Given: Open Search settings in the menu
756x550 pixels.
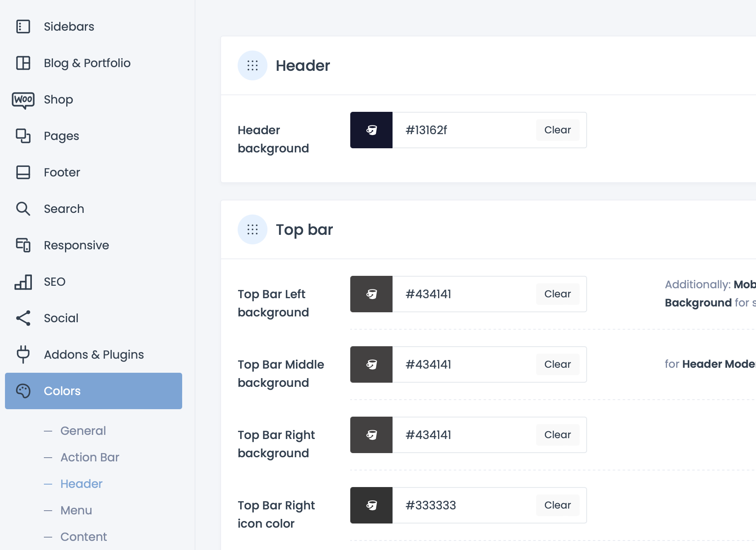Looking at the screenshot, I should pyautogui.click(x=94, y=209).
